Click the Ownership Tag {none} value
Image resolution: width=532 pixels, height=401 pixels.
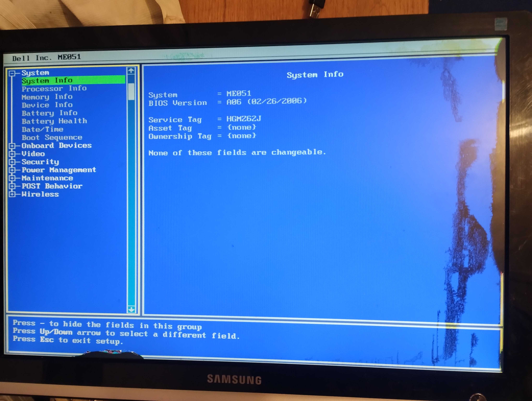242,136
